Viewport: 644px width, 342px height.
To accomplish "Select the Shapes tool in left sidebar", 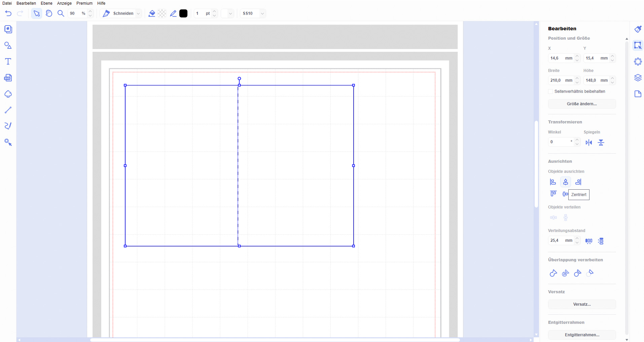I will pyautogui.click(x=8, y=45).
